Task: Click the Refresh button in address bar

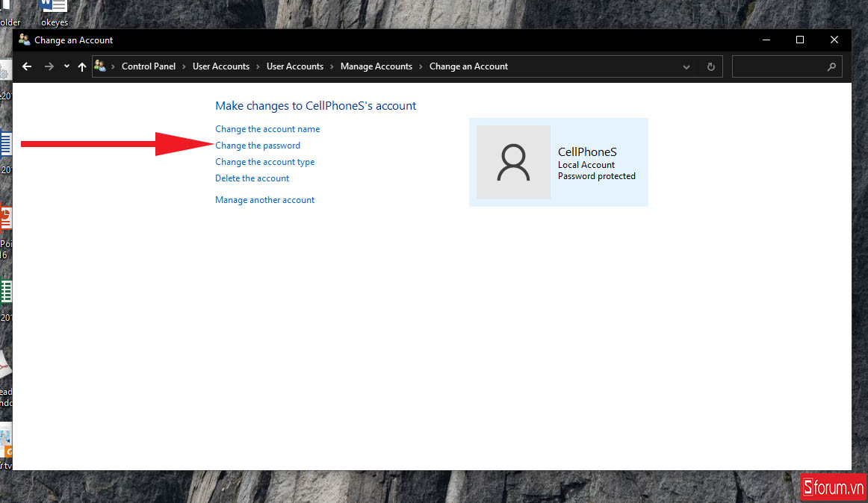Action: point(711,66)
